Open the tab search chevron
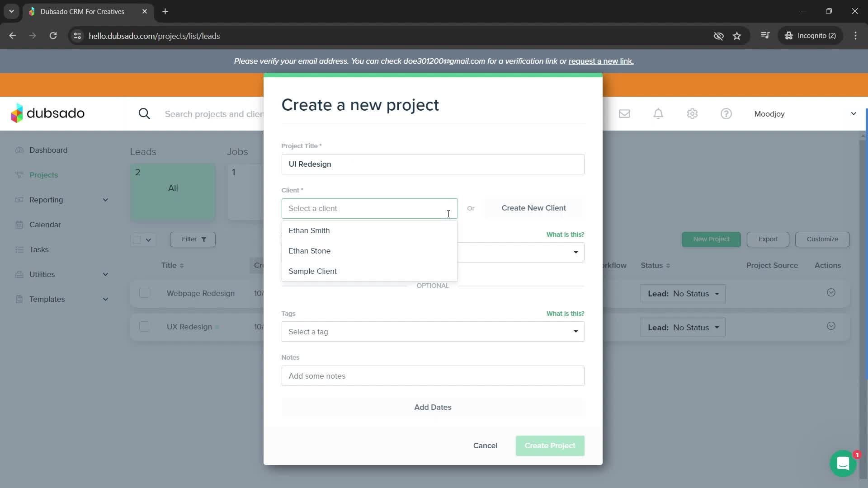Viewport: 868px width, 488px height. point(11,11)
